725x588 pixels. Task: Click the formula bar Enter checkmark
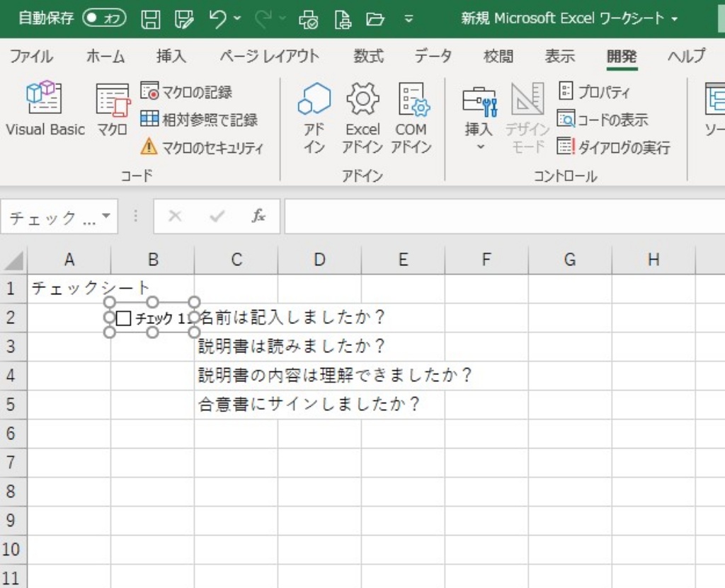(217, 216)
